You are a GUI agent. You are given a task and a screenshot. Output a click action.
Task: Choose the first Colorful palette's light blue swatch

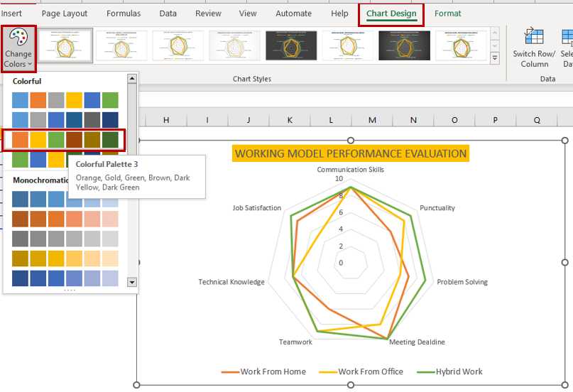click(x=20, y=100)
